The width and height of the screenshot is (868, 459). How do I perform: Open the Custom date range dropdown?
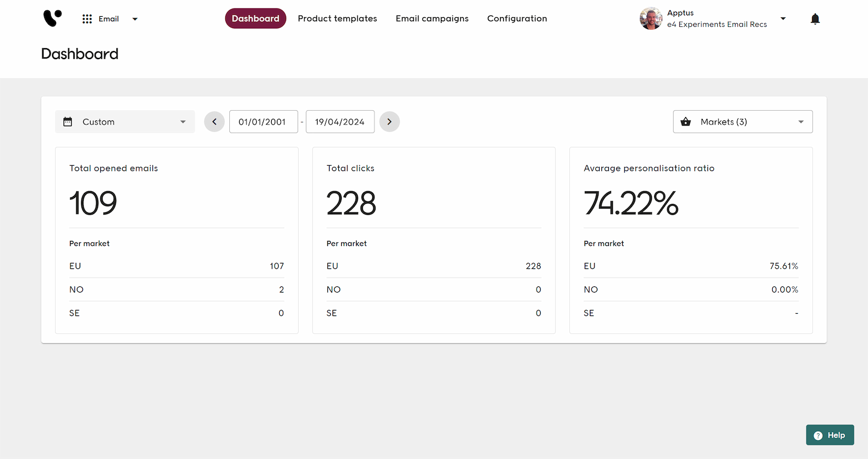125,122
